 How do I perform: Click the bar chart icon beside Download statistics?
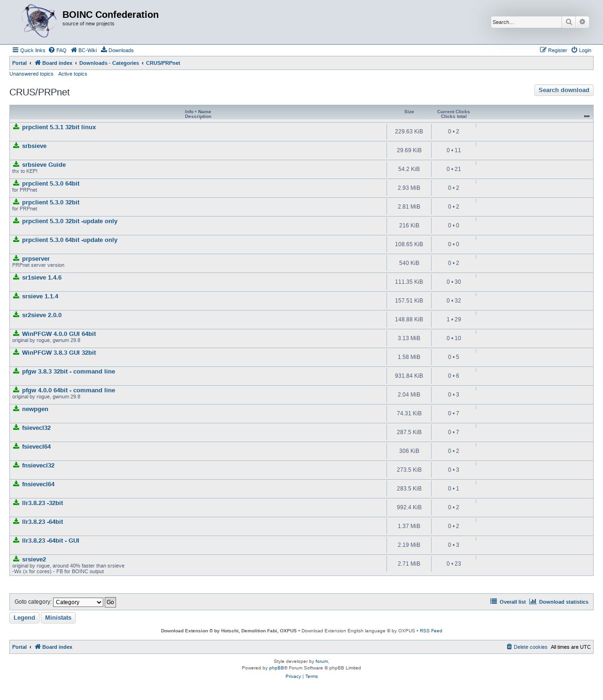pyautogui.click(x=533, y=601)
